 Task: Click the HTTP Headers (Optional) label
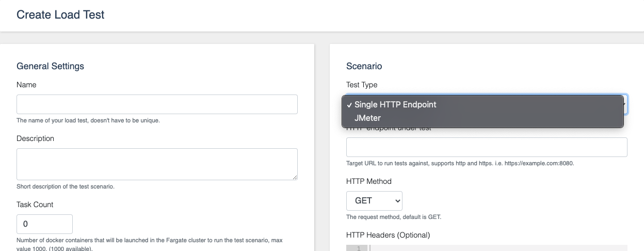(x=388, y=235)
